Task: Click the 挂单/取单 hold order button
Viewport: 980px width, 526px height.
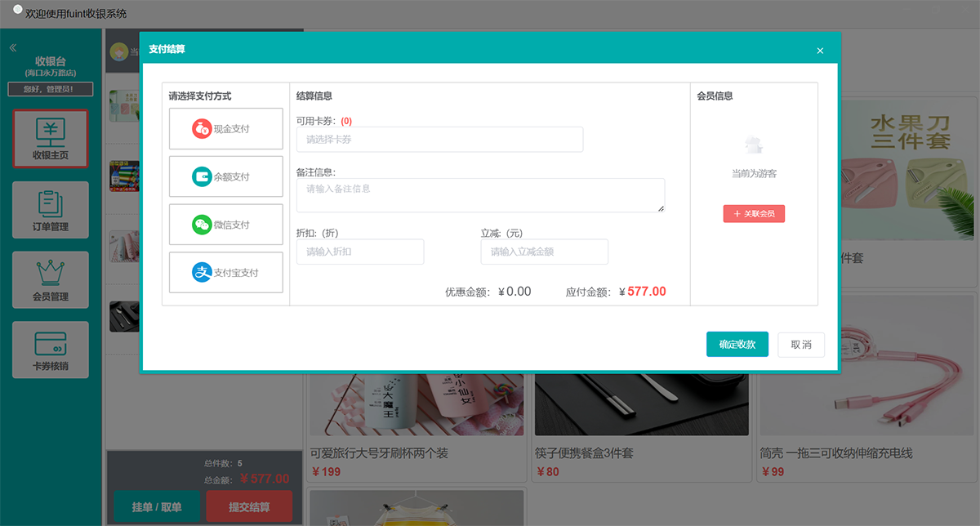Action: (x=155, y=506)
